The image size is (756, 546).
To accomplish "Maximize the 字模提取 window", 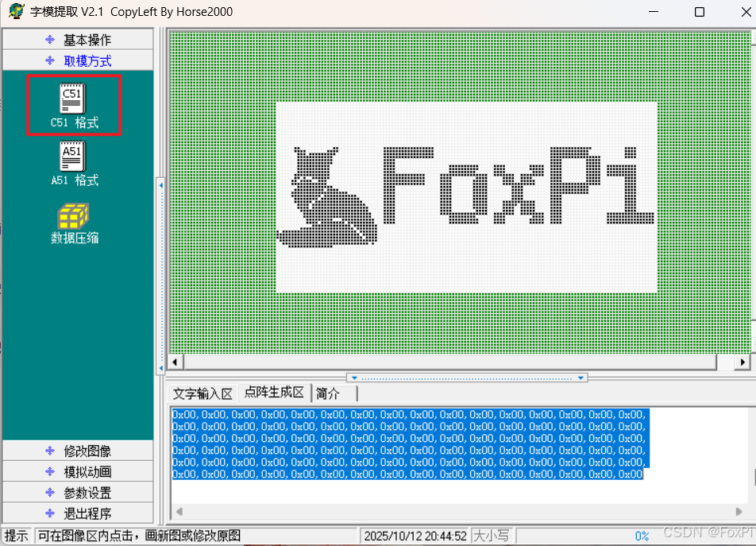I will (x=700, y=12).
